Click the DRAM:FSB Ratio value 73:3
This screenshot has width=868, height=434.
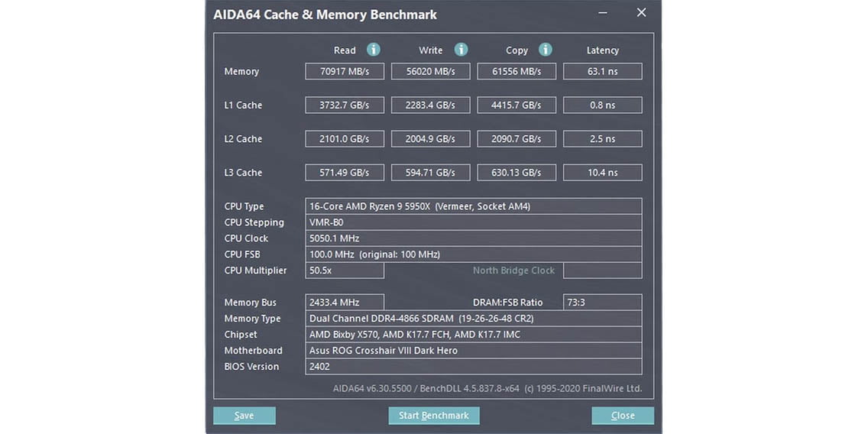point(603,303)
